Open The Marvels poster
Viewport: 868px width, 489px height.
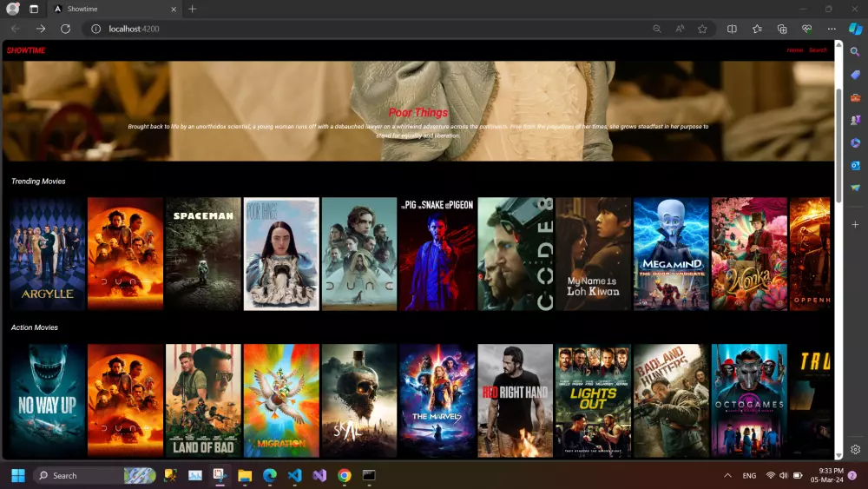(x=437, y=400)
